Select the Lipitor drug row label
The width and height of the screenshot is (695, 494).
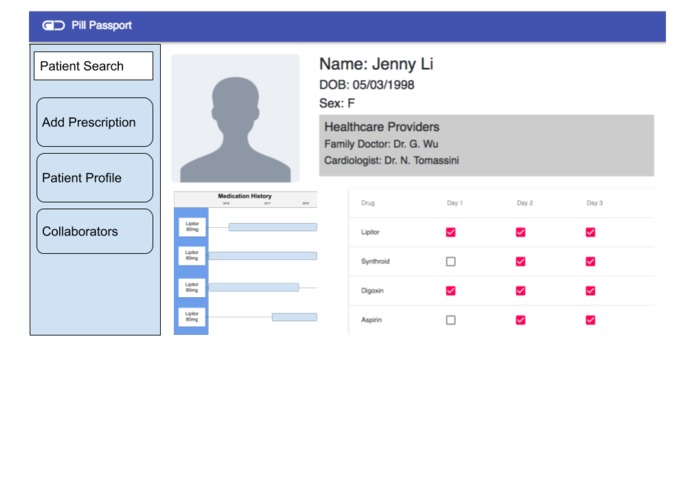(370, 232)
